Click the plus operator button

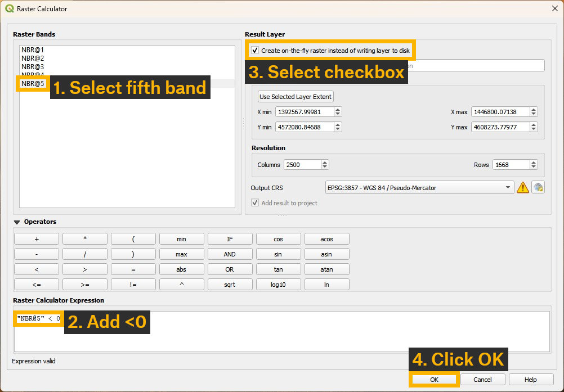[37, 239]
